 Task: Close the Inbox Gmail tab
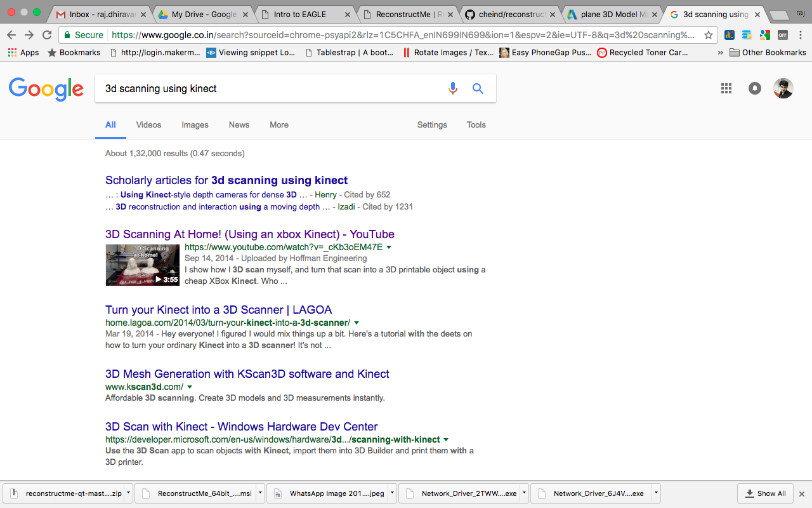click(x=143, y=14)
